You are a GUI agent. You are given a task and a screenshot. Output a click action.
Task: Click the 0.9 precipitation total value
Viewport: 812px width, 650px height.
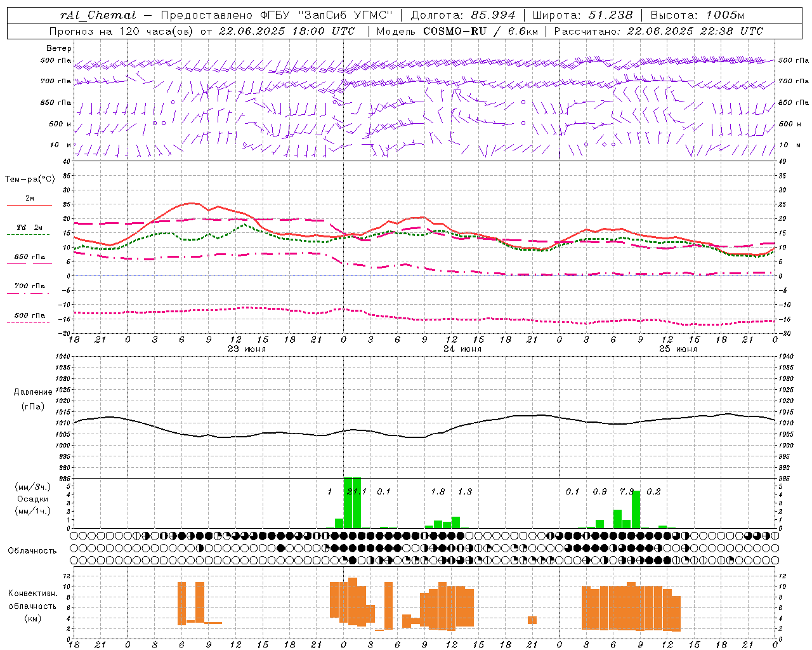(599, 491)
